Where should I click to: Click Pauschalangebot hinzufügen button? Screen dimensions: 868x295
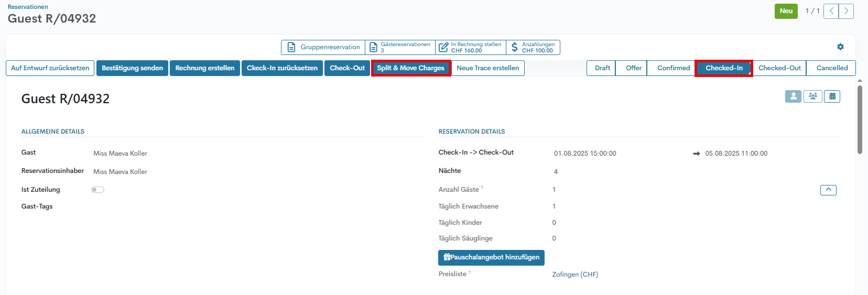pyautogui.click(x=491, y=258)
